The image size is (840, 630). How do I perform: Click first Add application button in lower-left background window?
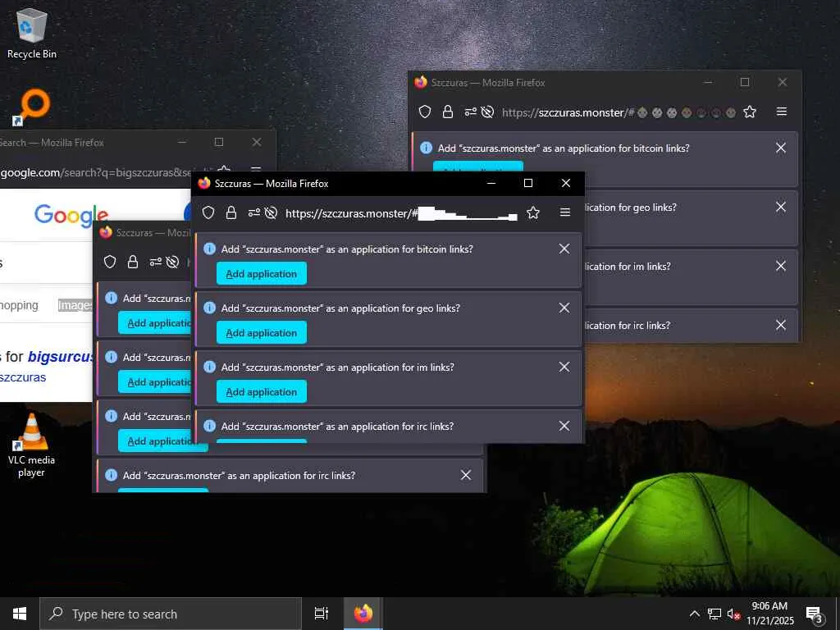click(x=155, y=323)
